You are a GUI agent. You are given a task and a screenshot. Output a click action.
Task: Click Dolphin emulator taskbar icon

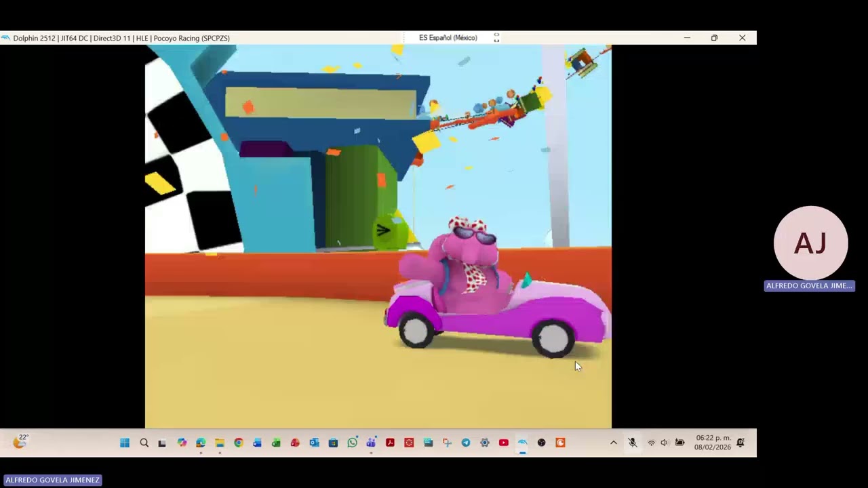pos(523,443)
